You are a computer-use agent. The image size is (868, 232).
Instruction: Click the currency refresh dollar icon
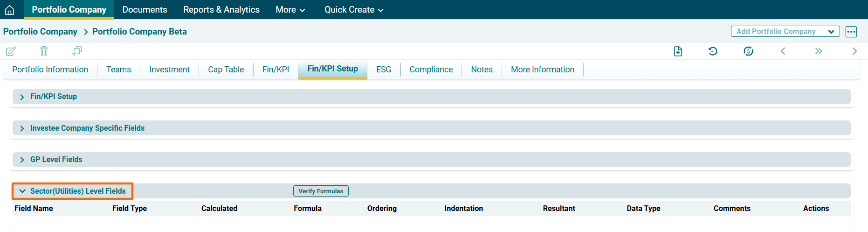click(748, 51)
